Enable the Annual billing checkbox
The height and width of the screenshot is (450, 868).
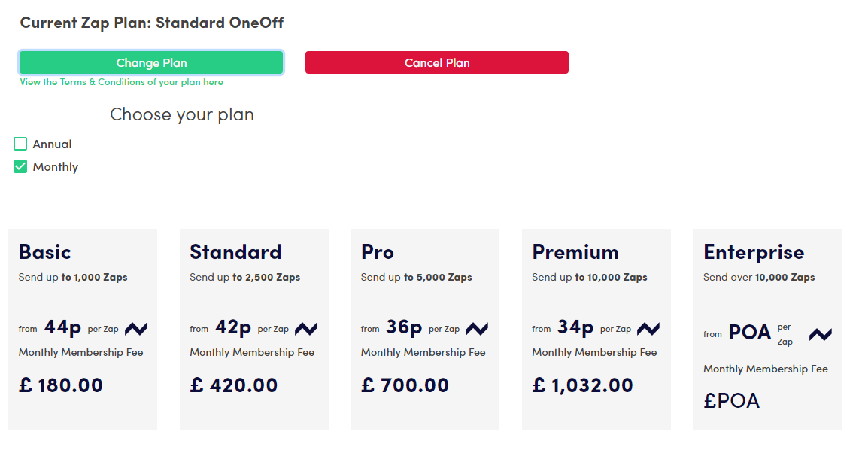[x=21, y=144]
